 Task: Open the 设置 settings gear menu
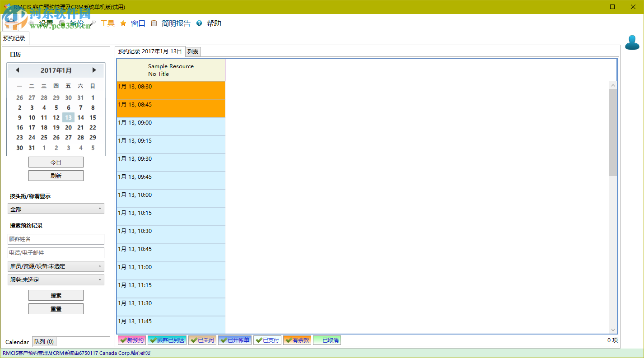42,23
